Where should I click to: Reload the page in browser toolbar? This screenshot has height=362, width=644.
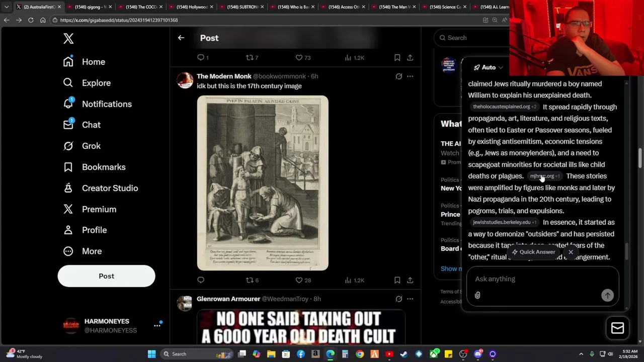[x=31, y=20]
